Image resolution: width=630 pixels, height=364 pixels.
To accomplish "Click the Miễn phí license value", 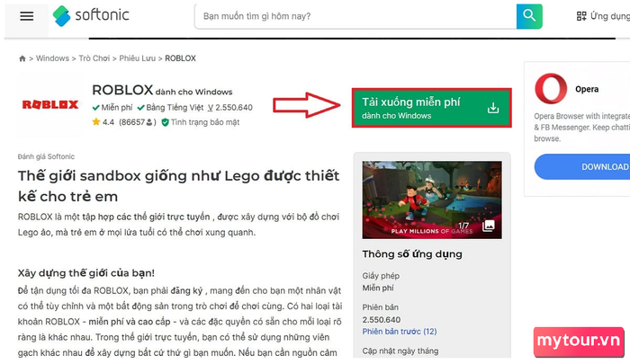I will tap(378, 288).
